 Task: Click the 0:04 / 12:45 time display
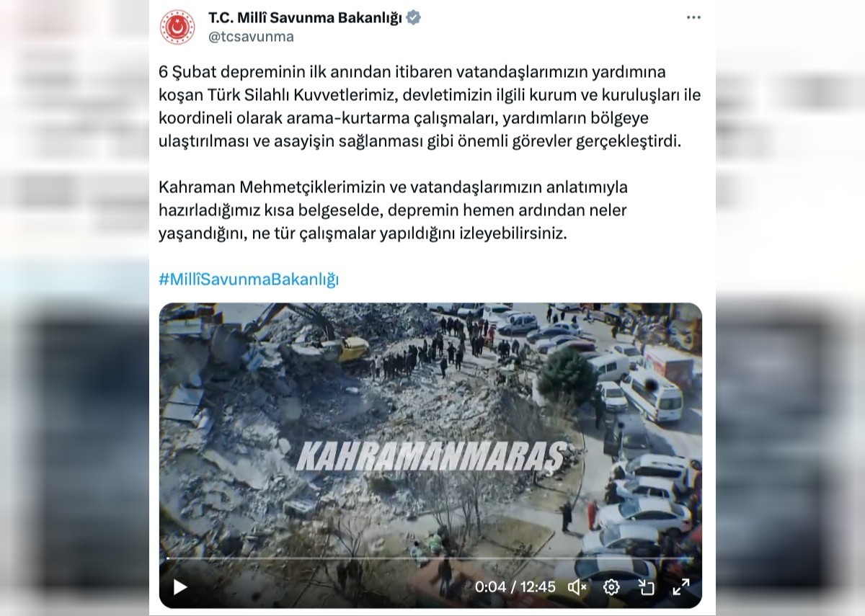[515, 587]
